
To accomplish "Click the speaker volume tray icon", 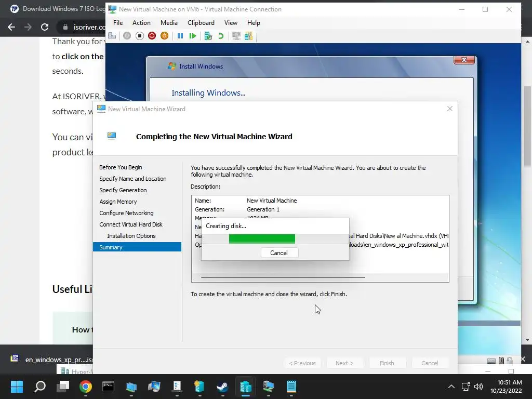I will (x=478, y=387).
